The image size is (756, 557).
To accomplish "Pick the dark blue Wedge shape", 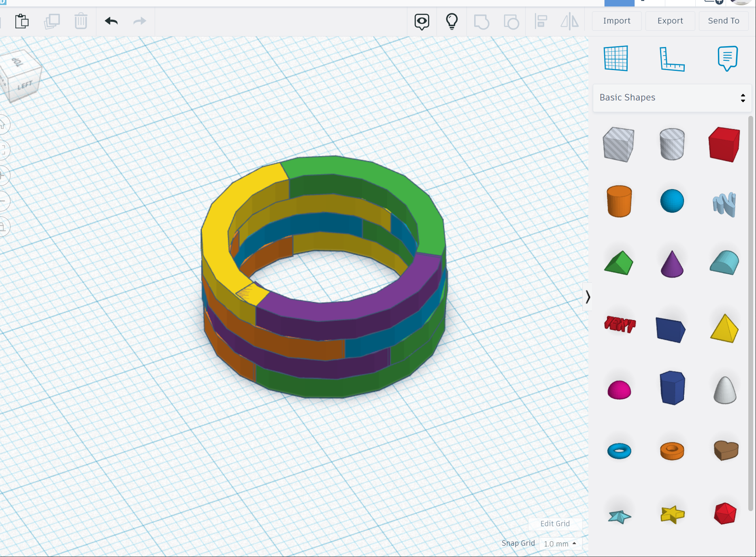I will [671, 330].
